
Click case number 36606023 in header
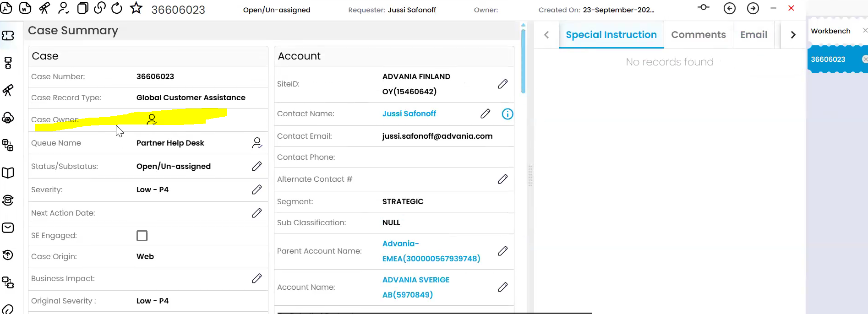pyautogui.click(x=178, y=10)
